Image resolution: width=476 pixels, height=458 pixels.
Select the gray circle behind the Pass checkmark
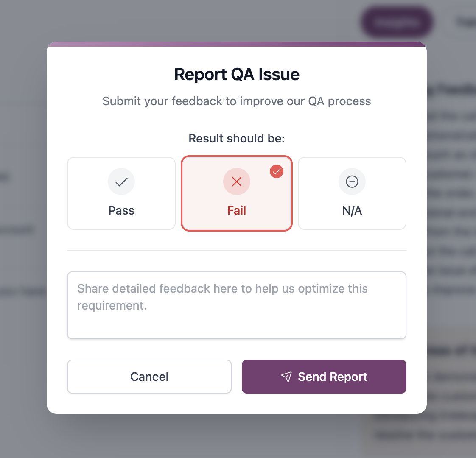[121, 182]
